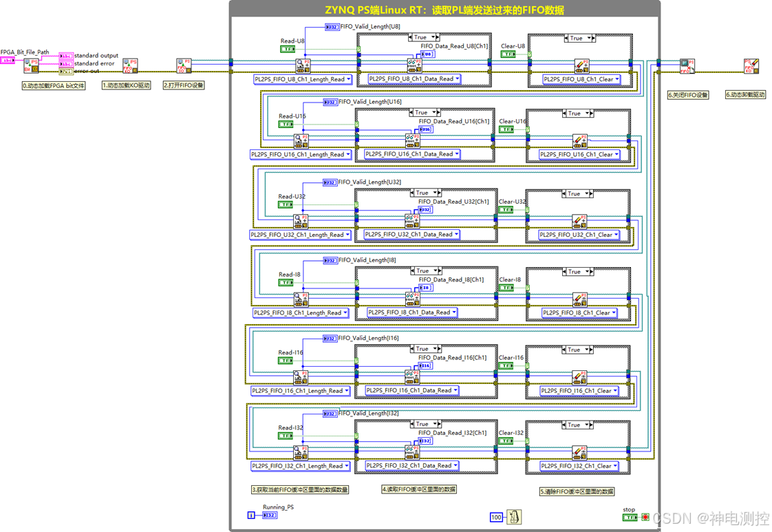The height and width of the screenshot is (532, 772).
Task: Select the U32 FIFO length read VI icon
Action: [x=301, y=222]
